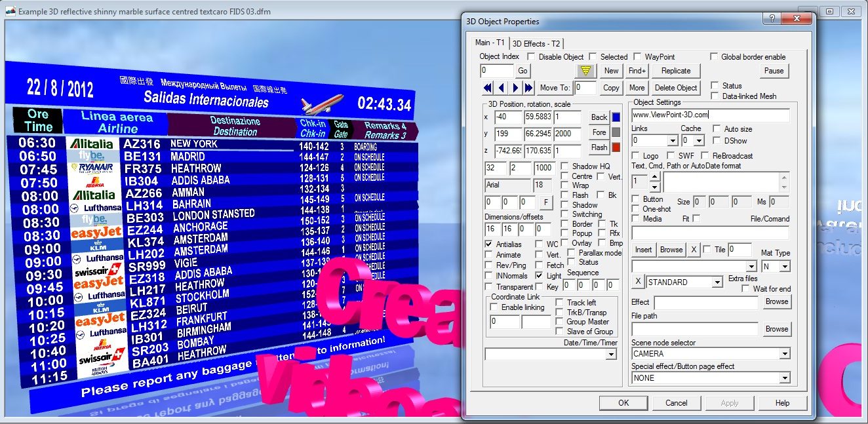
Task: Check the Data-linked Mesh option
Action: click(715, 96)
